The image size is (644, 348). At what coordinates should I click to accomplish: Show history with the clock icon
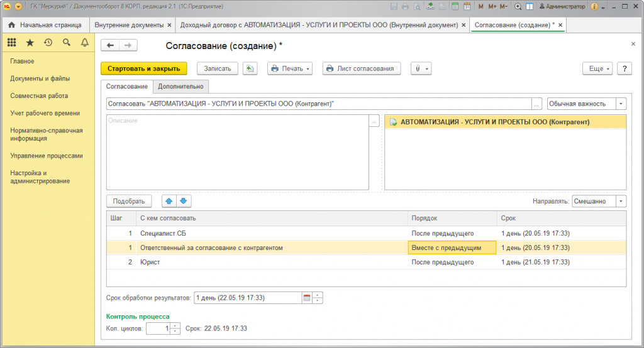click(x=48, y=43)
